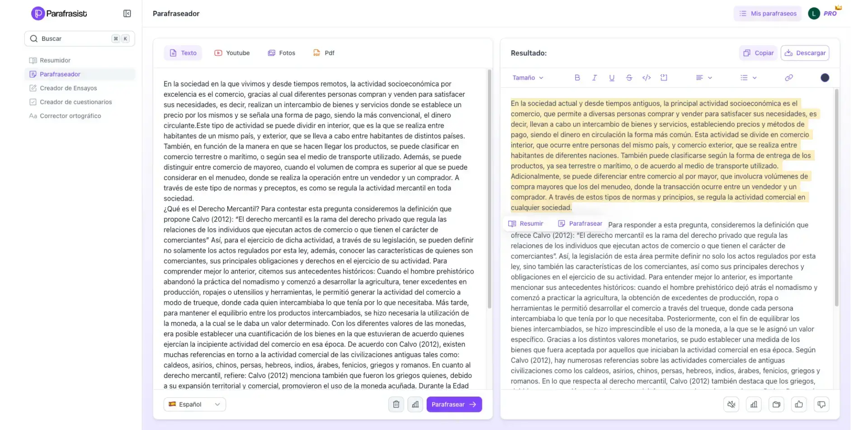The height and width of the screenshot is (430, 868).
Task: Toggle bold formatting
Action: click(577, 78)
